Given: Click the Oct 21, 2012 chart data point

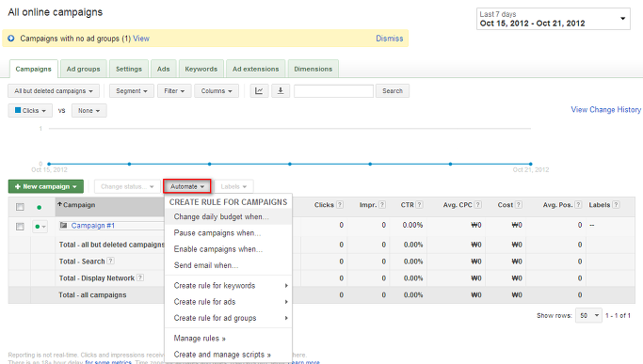Looking at the screenshot, I should point(531,164).
